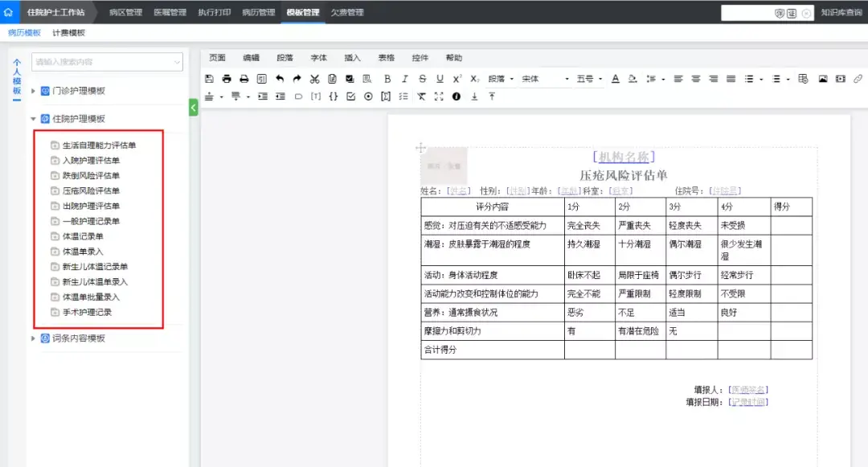This screenshot has width=868, height=467.
Task: Insert a hyperlink
Action: [x=858, y=79]
